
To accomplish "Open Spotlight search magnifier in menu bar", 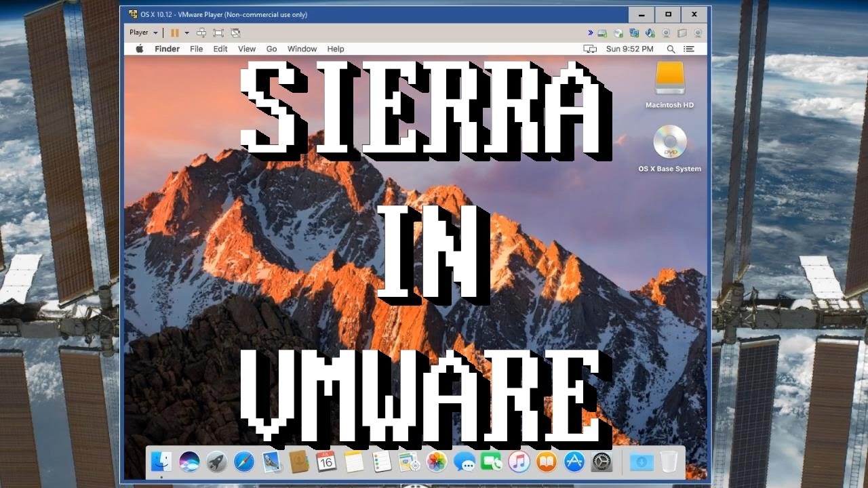I will tap(671, 49).
